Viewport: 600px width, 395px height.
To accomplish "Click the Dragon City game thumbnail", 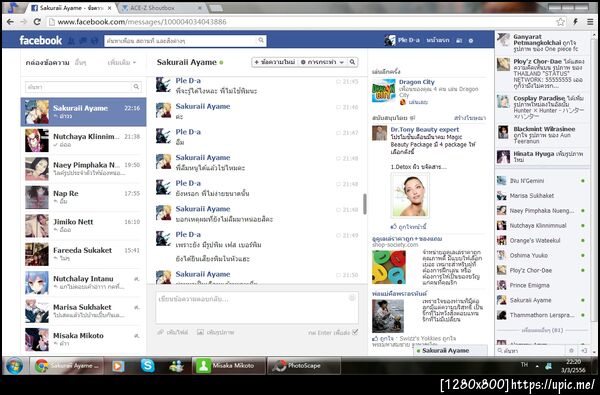I will (384, 91).
